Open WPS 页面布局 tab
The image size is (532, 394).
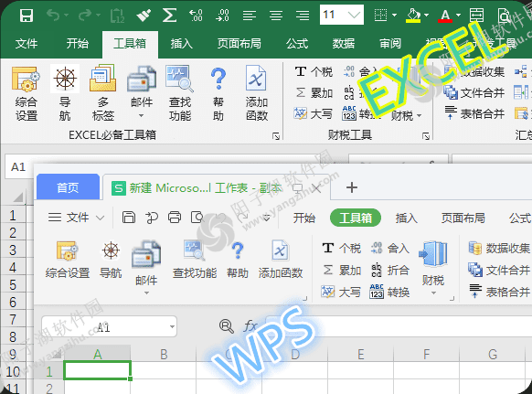(463, 218)
